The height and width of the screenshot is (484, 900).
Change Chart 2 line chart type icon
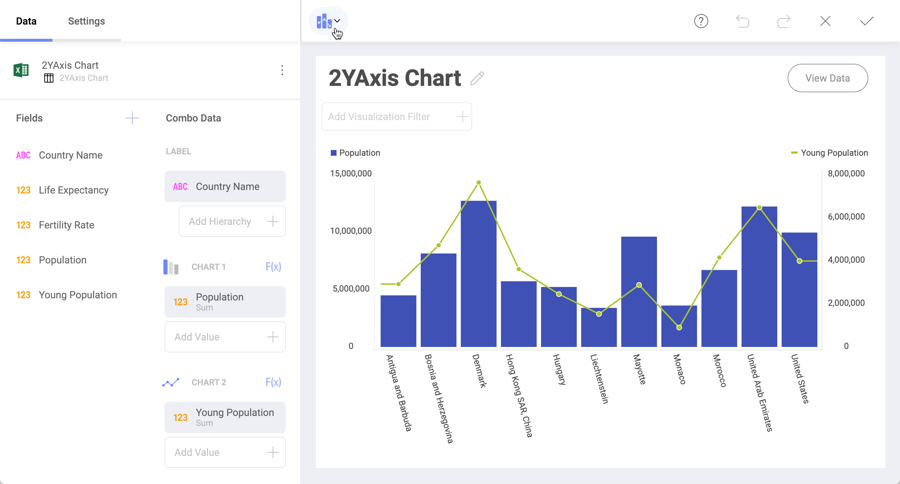[x=171, y=382]
